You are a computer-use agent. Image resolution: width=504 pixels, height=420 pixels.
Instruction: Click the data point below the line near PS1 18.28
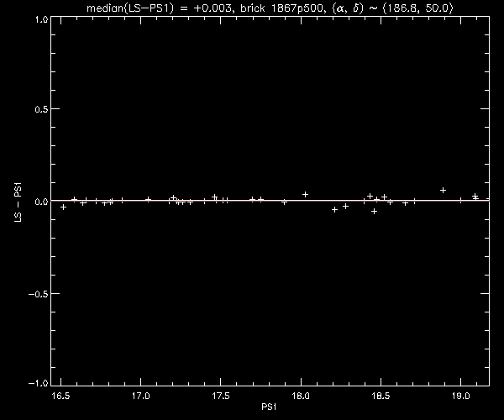click(345, 207)
